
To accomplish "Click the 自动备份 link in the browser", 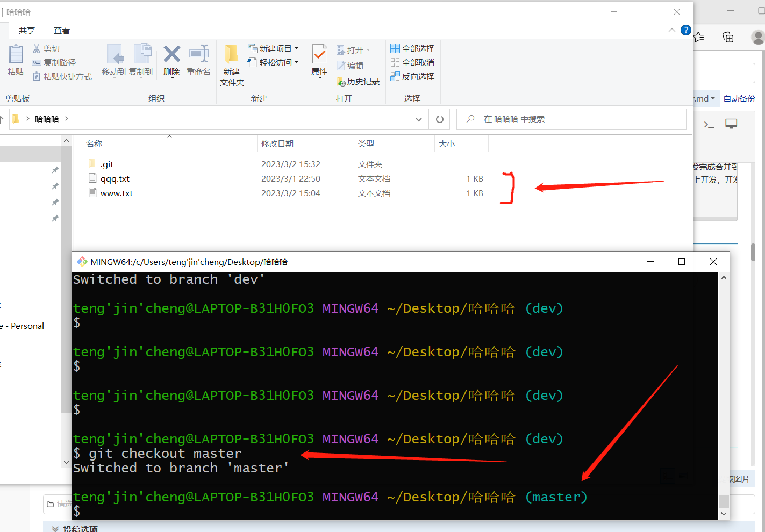I will [x=739, y=99].
